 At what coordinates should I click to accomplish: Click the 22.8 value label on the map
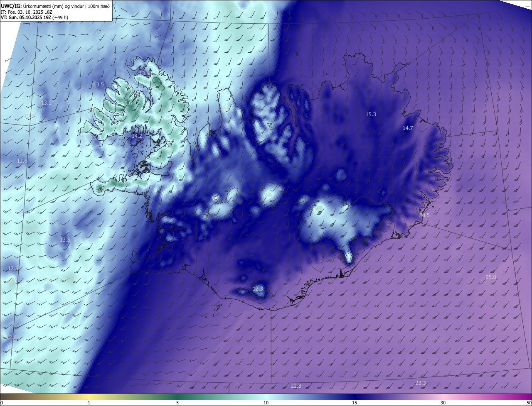click(x=296, y=386)
